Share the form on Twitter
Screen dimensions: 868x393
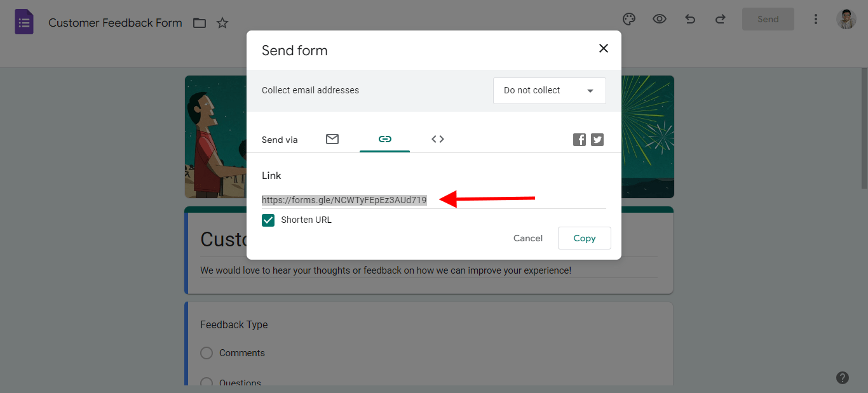[597, 139]
